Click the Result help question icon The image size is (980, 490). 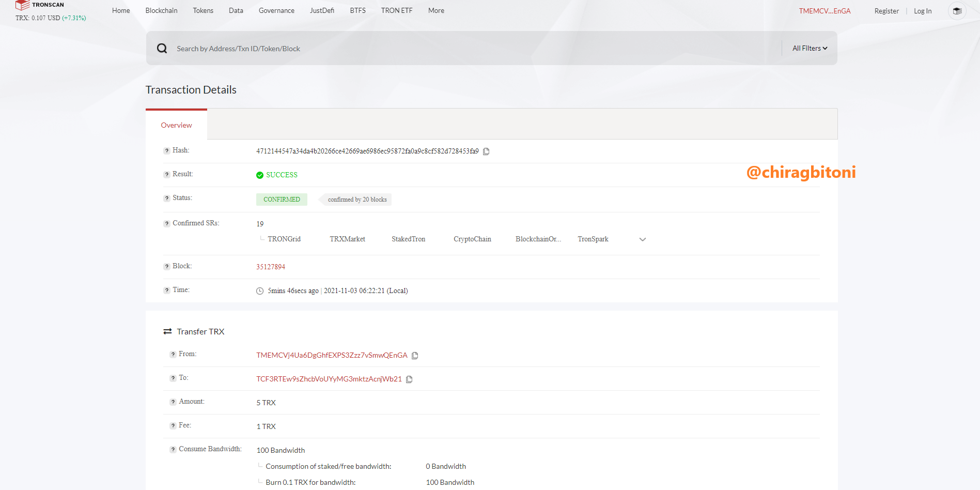(x=166, y=175)
